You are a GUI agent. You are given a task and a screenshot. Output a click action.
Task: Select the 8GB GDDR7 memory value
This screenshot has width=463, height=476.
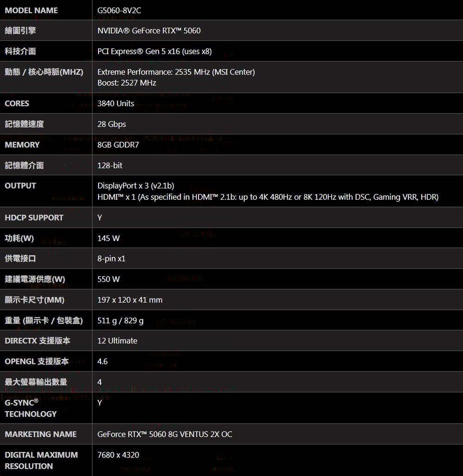point(118,145)
